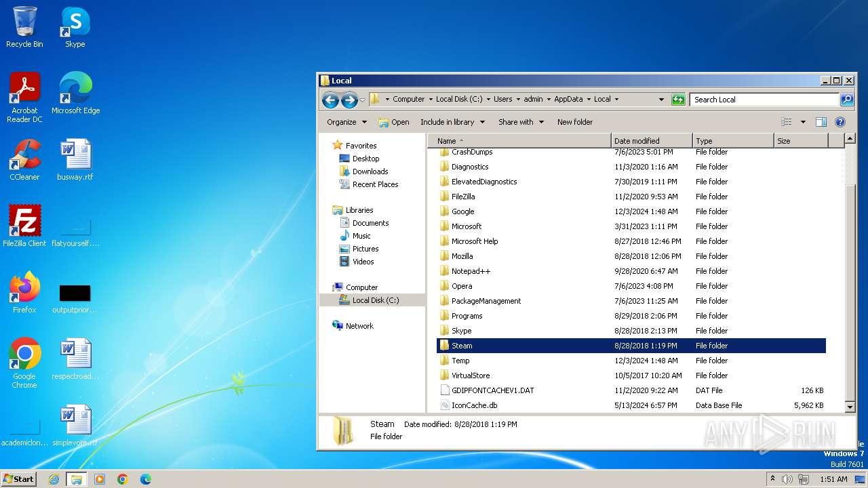Select Downloads under Favorites
The height and width of the screenshot is (488, 868).
[370, 171]
